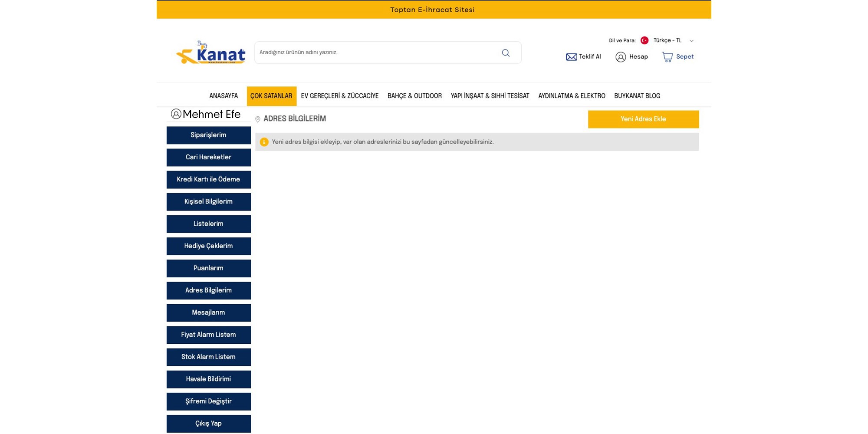Open Kişisel Bilgilerim page
Viewport: 868px width, 434px height.
pyautogui.click(x=208, y=202)
